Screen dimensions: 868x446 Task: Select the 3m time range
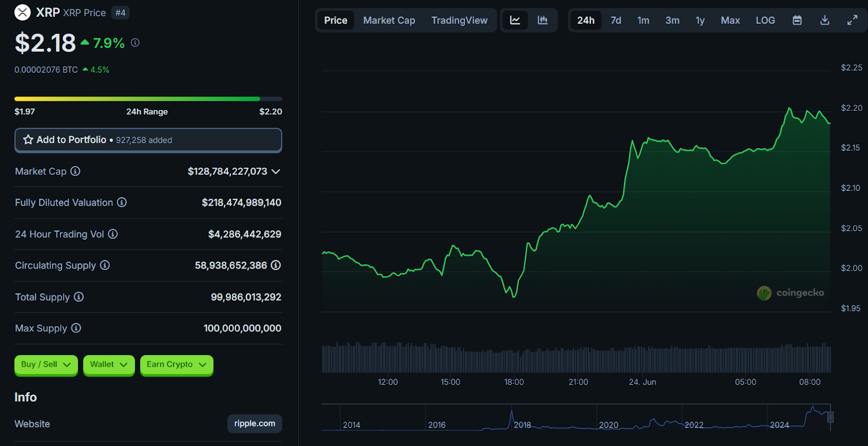click(x=673, y=20)
